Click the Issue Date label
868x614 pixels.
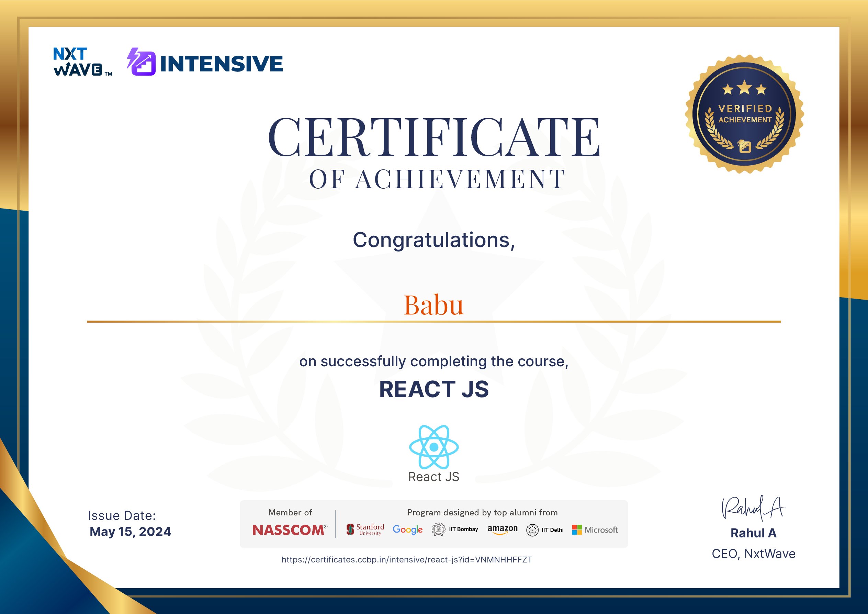tap(122, 516)
